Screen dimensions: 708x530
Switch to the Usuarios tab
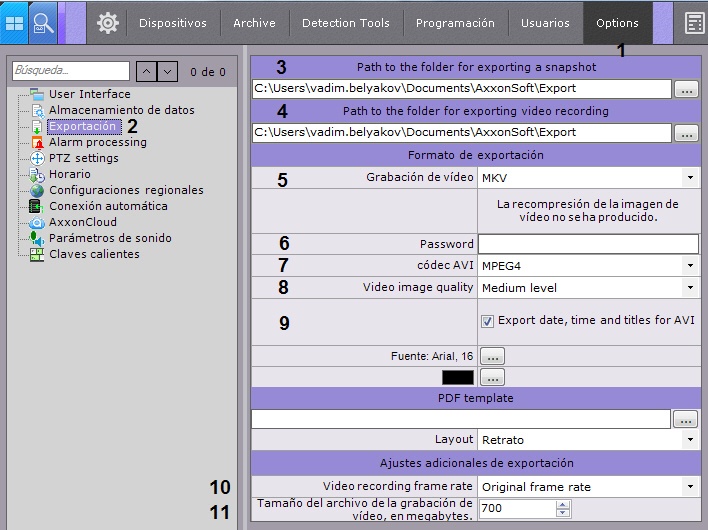pyautogui.click(x=545, y=23)
